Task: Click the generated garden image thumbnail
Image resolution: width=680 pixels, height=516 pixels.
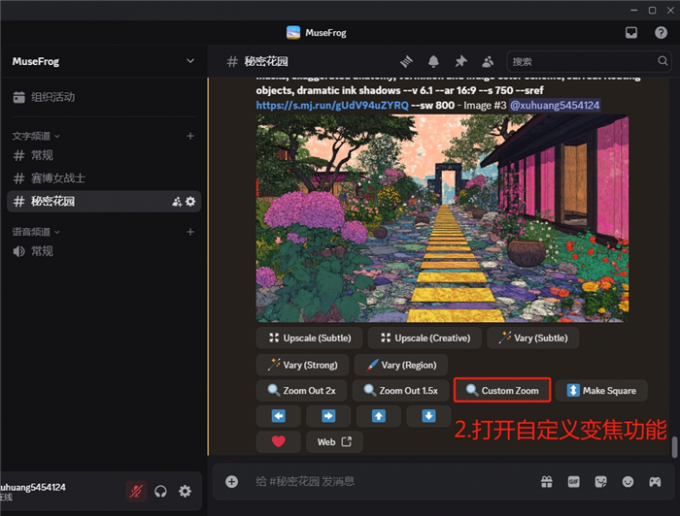Action: (442, 218)
